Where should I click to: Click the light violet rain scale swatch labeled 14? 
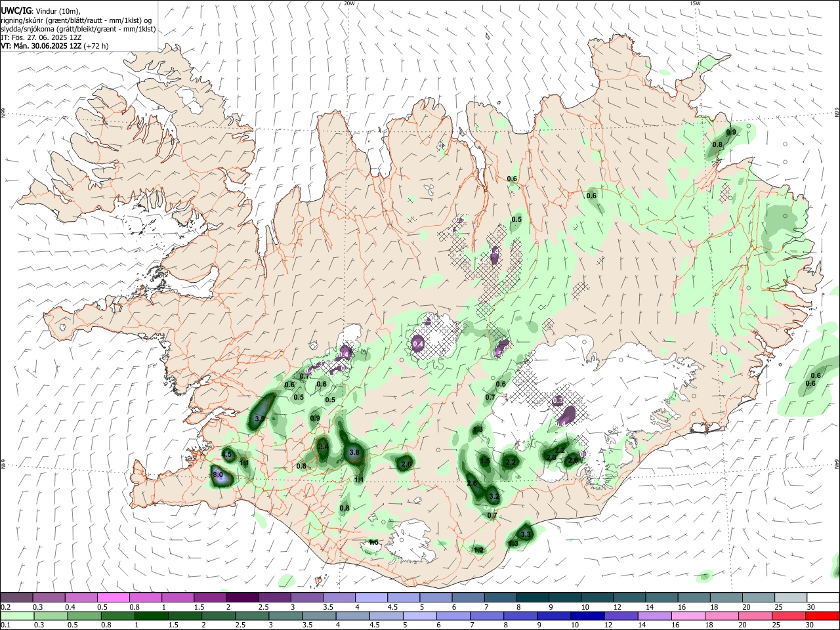(x=654, y=616)
